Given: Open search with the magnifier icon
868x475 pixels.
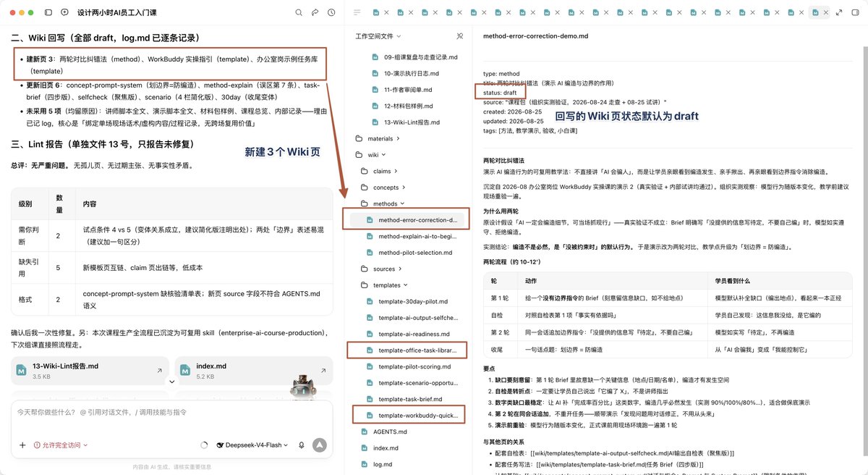Looking at the screenshot, I should tap(299, 13).
